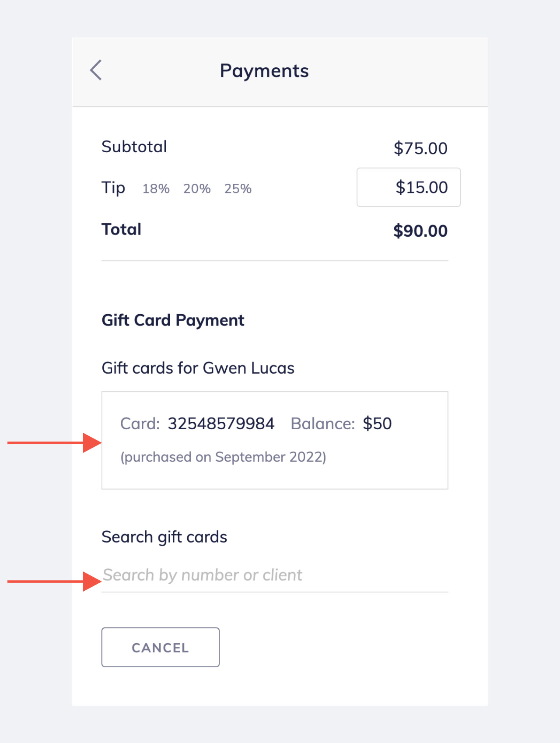Screen dimensions: 560x743
Task: Click the tip amount field showing $15.00
Action: [408, 187]
